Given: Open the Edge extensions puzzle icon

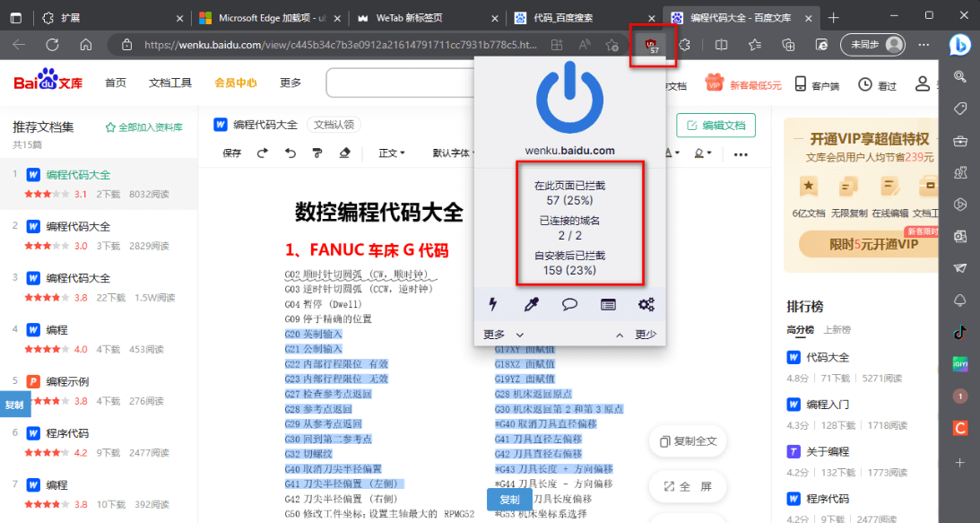Looking at the screenshot, I should (x=685, y=45).
